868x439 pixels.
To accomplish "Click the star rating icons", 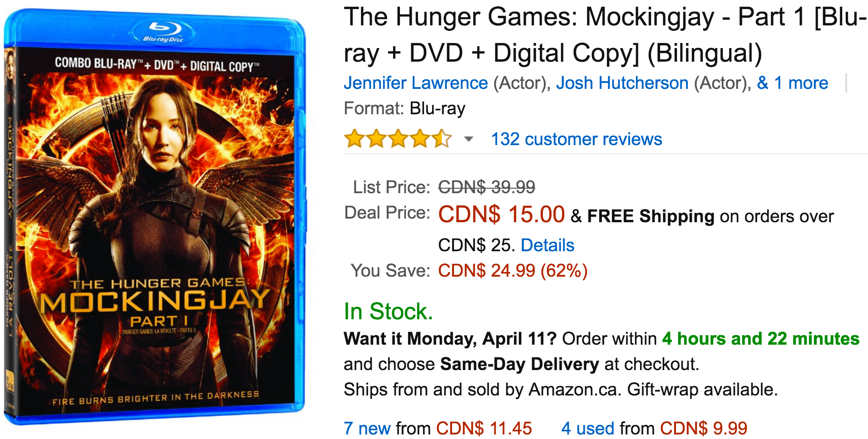I will (x=398, y=139).
